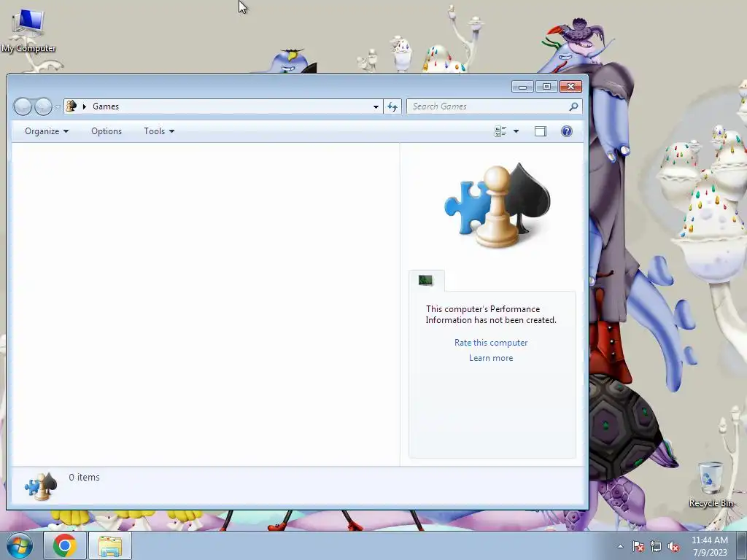Open the clock showing 11:44 AM
Screen dimensions: 747x560
point(710,546)
